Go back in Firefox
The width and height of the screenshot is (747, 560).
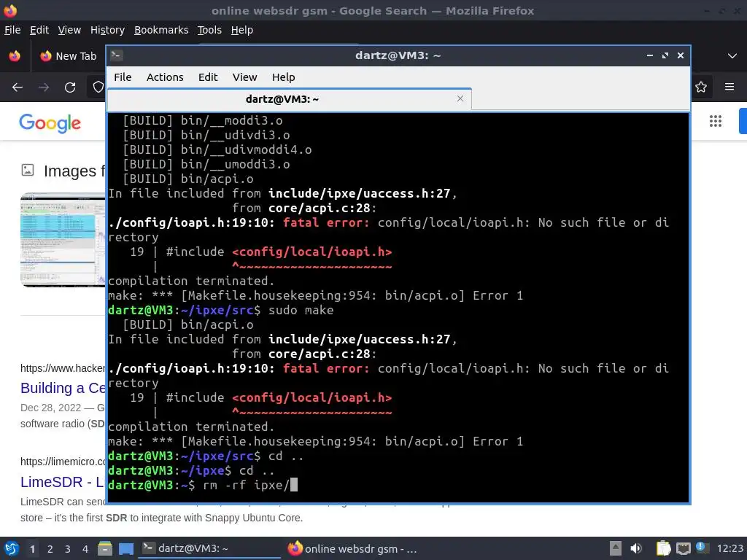[18, 87]
